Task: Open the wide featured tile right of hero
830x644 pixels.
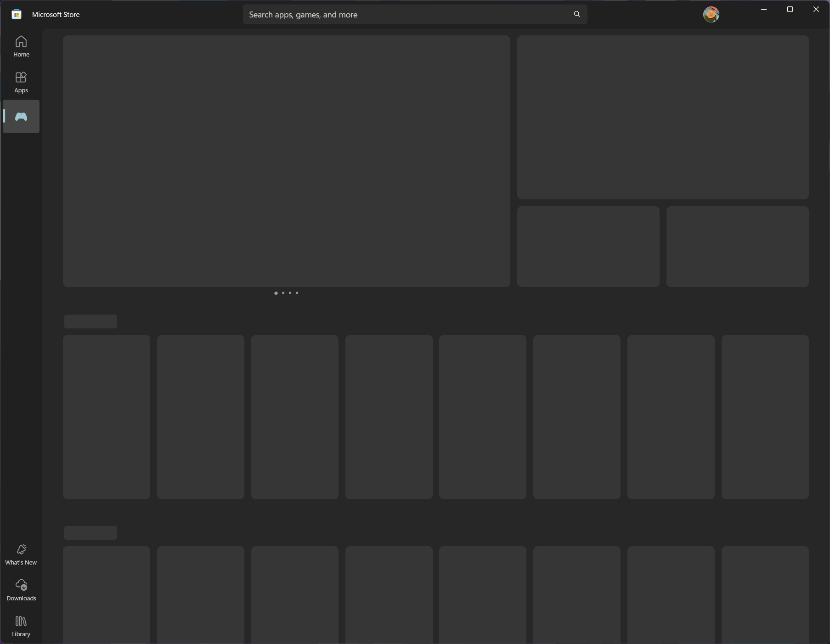Action: point(662,117)
